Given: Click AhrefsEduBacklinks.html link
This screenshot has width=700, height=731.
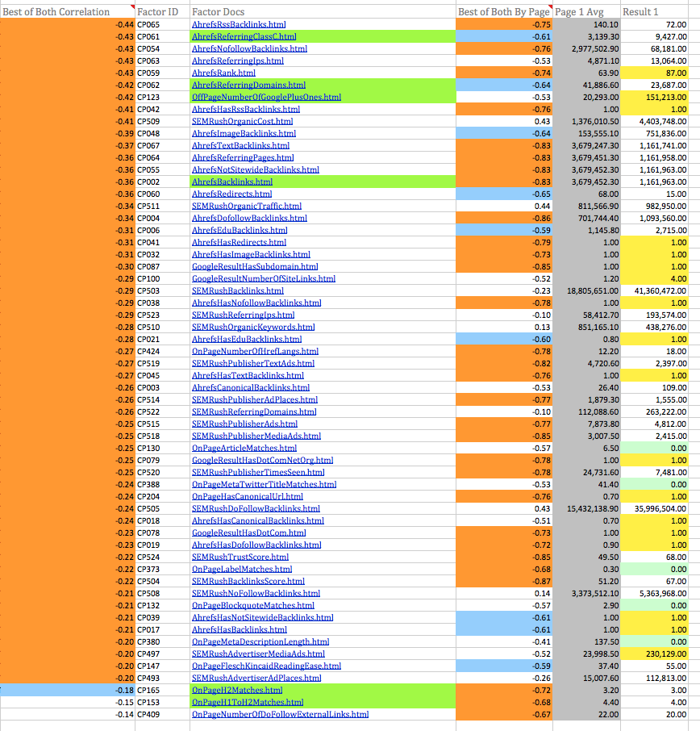Looking at the screenshot, I should pyautogui.click(x=240, y=231).
